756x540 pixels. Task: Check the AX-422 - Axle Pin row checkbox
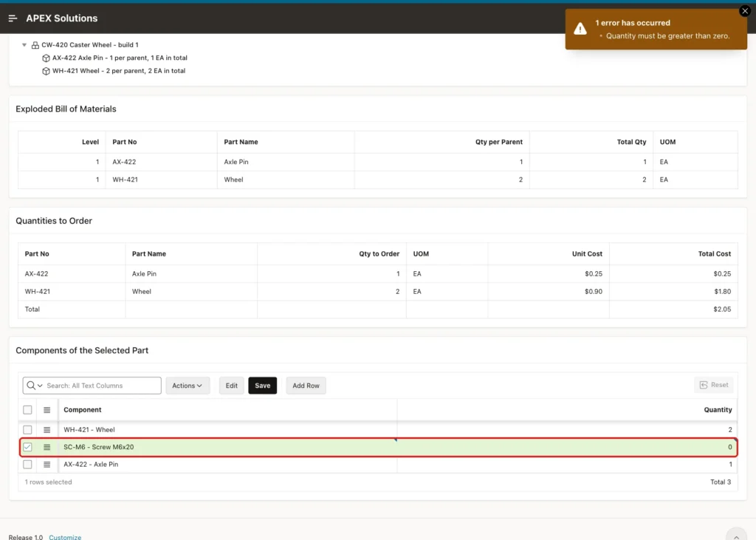click(x=27, y=464)
